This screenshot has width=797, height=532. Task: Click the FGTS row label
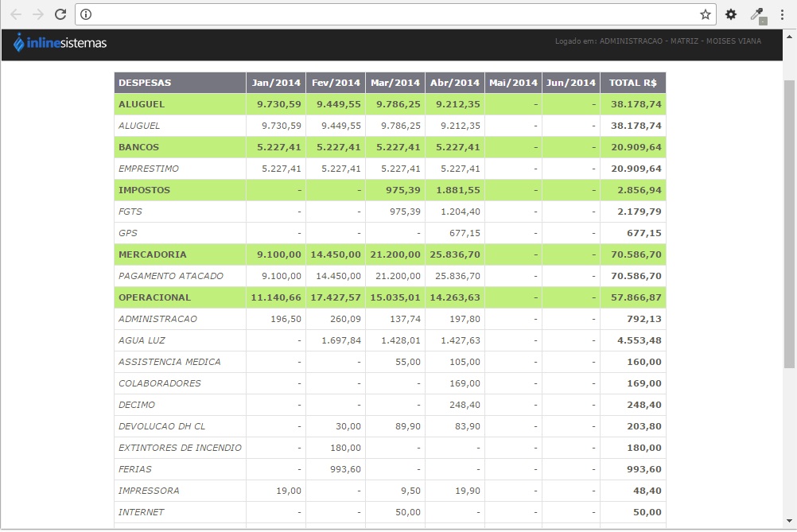click(130, 212)
